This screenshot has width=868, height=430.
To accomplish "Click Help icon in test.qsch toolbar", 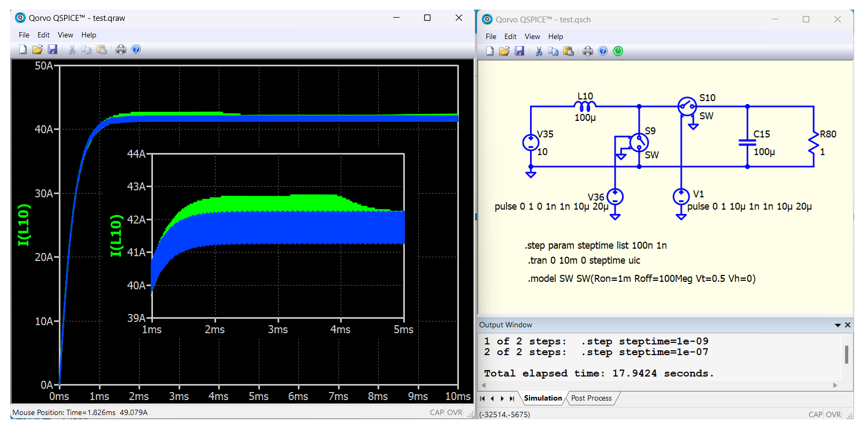I will coord(603,51).
